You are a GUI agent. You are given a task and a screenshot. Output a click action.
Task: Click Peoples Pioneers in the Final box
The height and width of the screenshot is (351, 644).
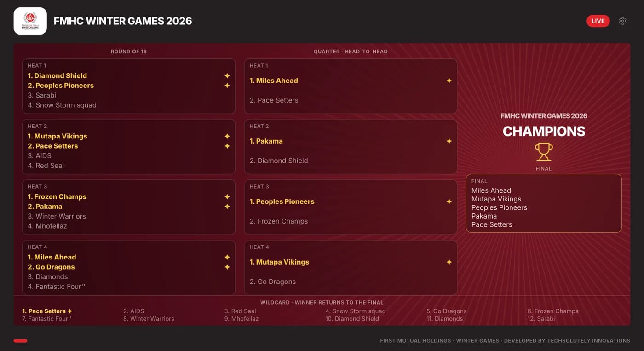coord(499,207)
